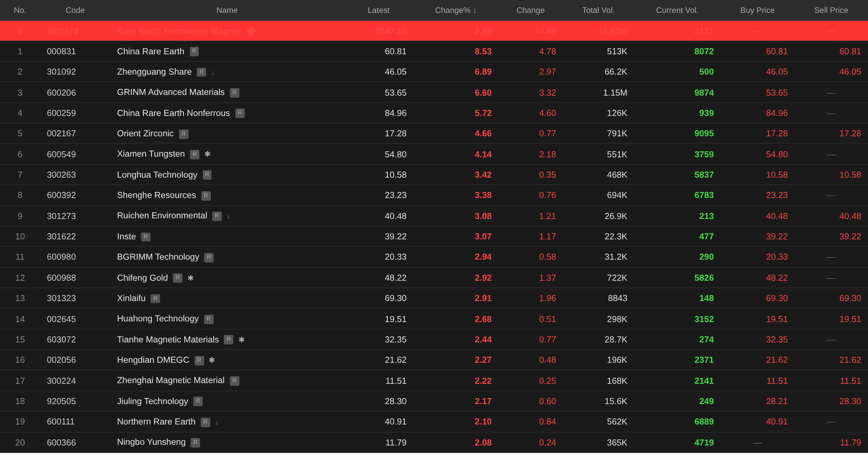Click the diamond icon beside Rare Earth Permanent Magnet

point(252,31)
